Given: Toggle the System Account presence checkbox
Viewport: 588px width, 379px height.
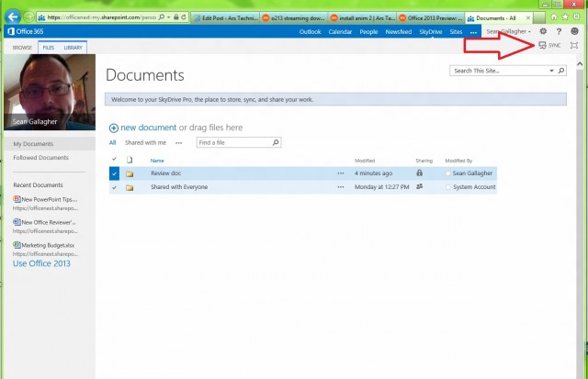Looking at the screenshot, I should (447, 187).
